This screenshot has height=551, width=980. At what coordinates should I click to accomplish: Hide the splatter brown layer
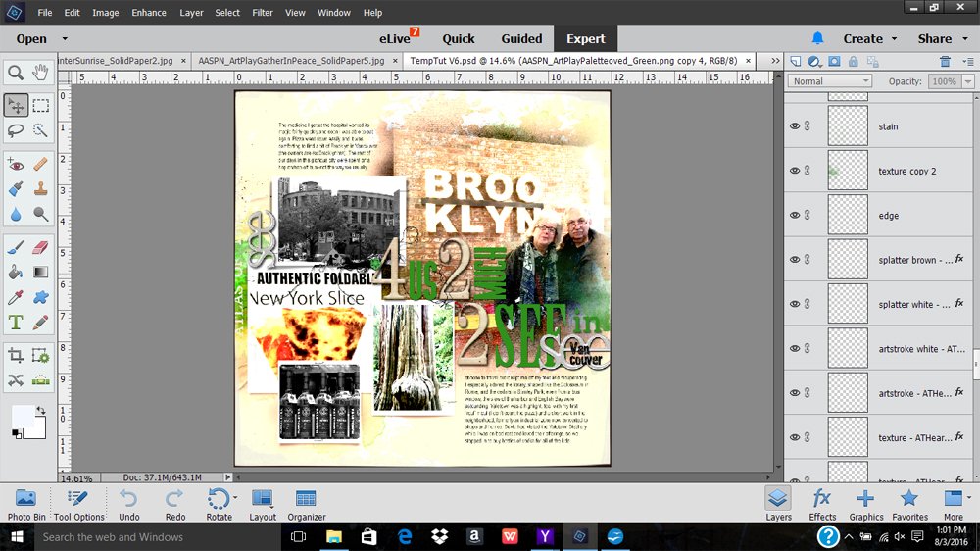click(795, 260)
